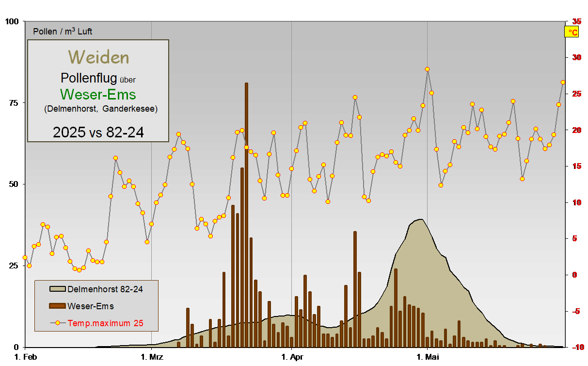Click the '1. Mai' x-axis label
The width and height of the screenshot is (588, 366).
(427, 357)
